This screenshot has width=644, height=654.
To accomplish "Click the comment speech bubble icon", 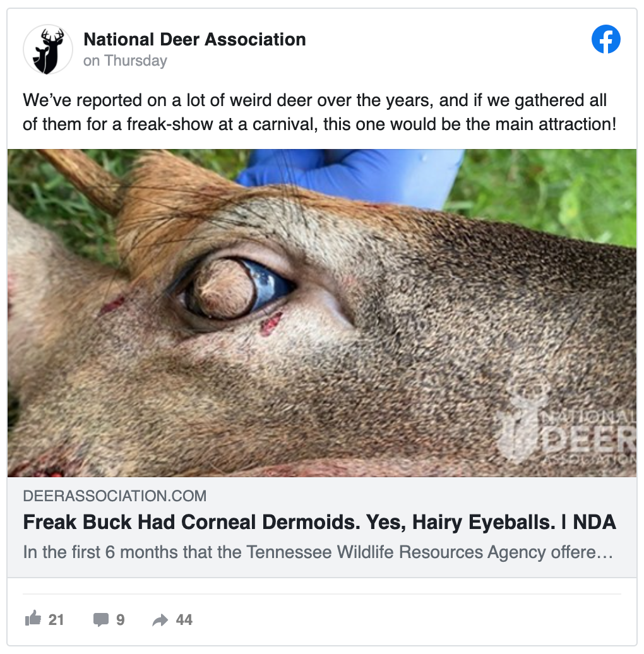I will click(100, 619).
